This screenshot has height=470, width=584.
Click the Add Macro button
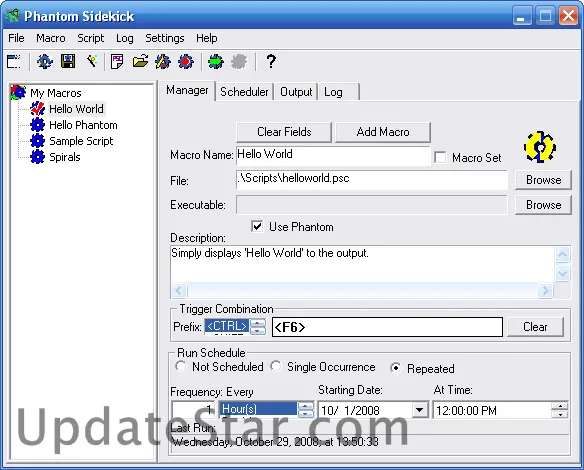point(383,132)
